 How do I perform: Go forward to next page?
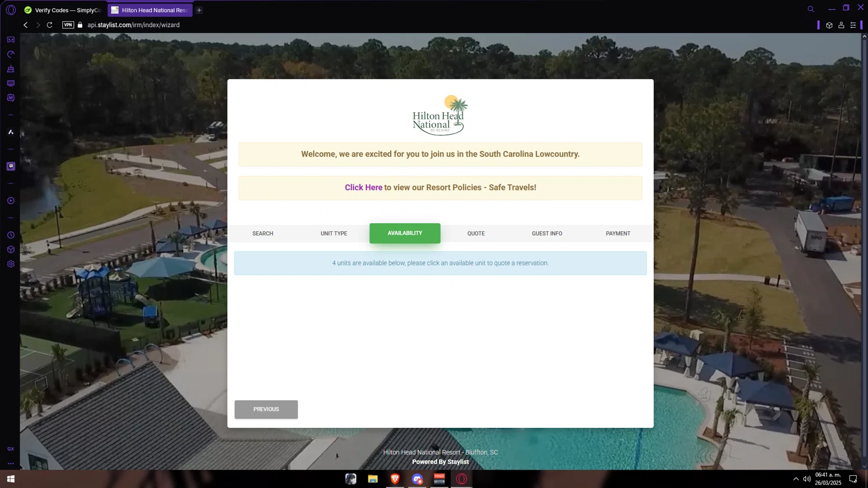(38, 25)
